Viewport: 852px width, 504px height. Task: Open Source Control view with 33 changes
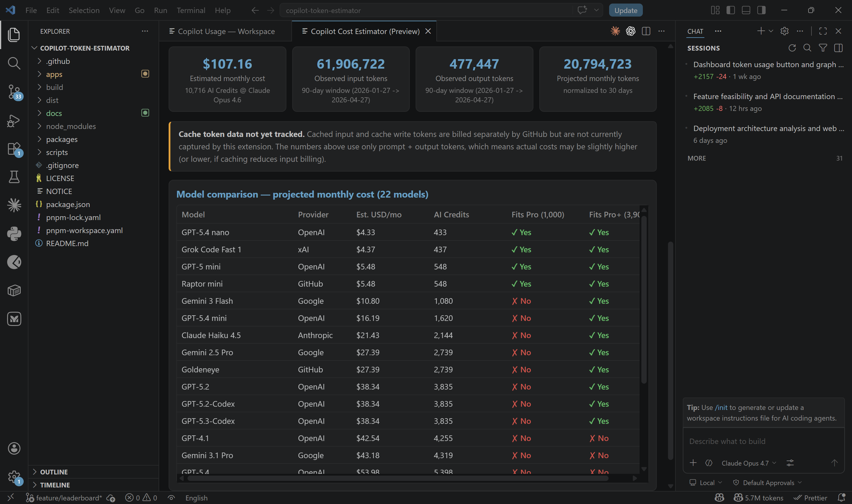14,92
